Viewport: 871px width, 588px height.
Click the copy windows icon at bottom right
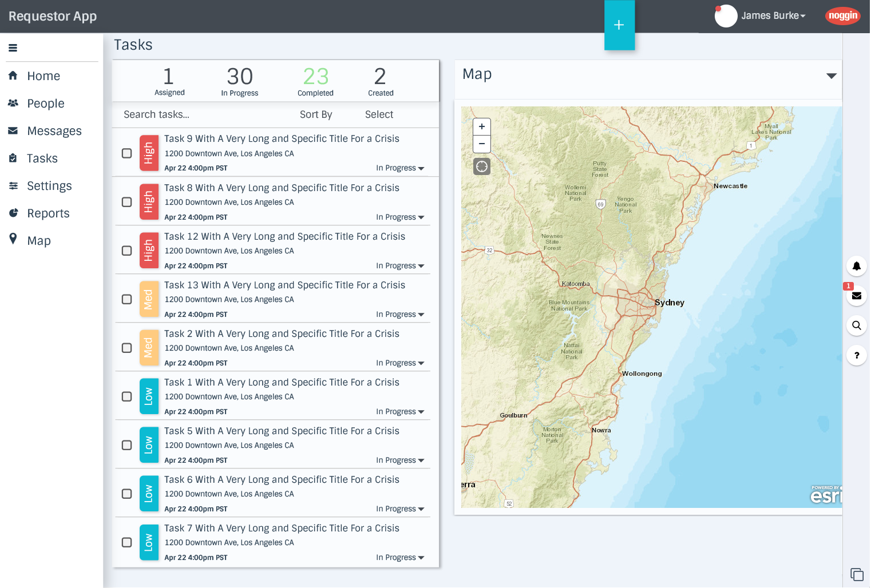(x=857, y=574)
